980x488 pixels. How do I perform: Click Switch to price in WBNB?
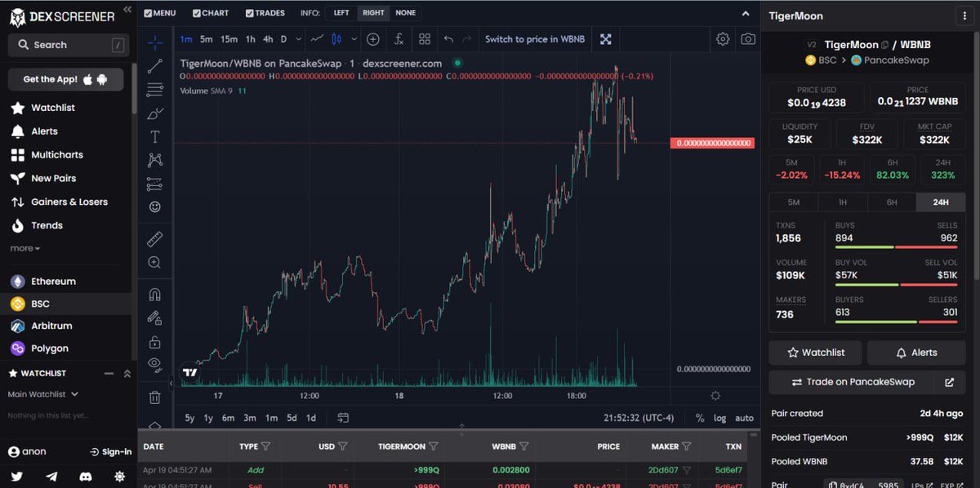point(535,38)
